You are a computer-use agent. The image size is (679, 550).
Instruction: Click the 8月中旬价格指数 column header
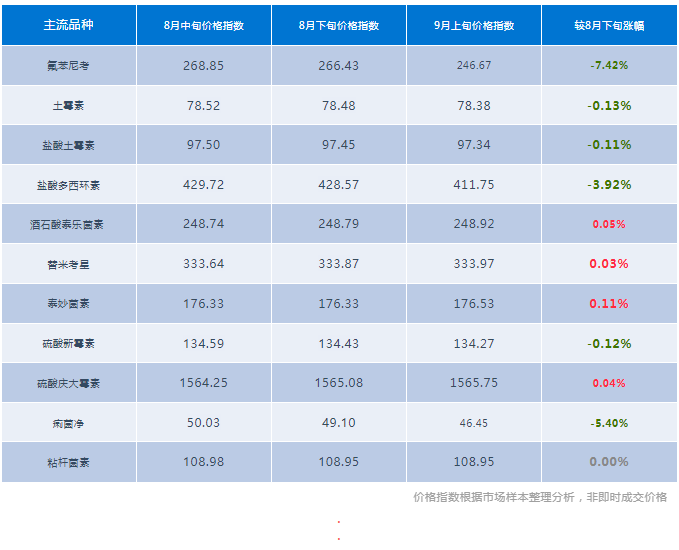pos(204,25)
